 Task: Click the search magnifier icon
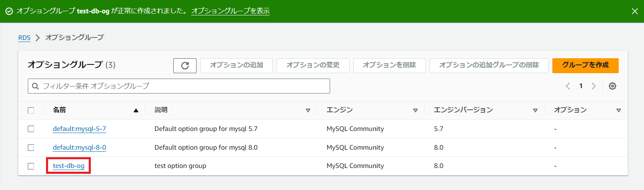pyautogui.click(x=35, y=86)
